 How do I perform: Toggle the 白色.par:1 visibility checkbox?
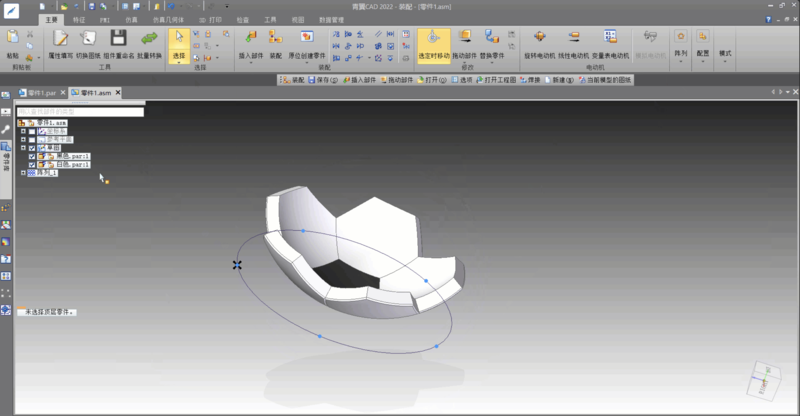click(32, 164)
